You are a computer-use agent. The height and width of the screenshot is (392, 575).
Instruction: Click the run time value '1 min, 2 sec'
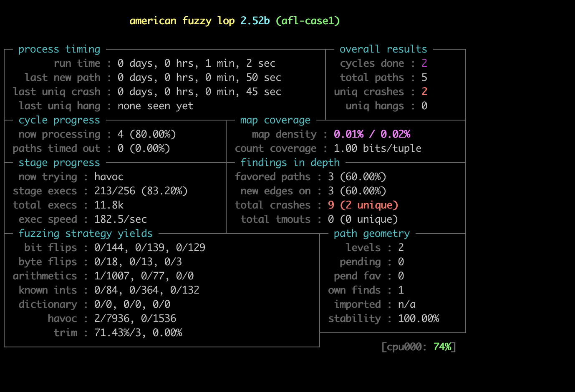pos(240,63)
